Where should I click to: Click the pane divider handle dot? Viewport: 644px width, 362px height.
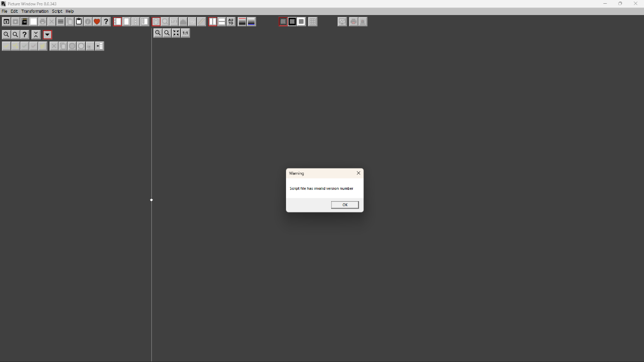151,200
